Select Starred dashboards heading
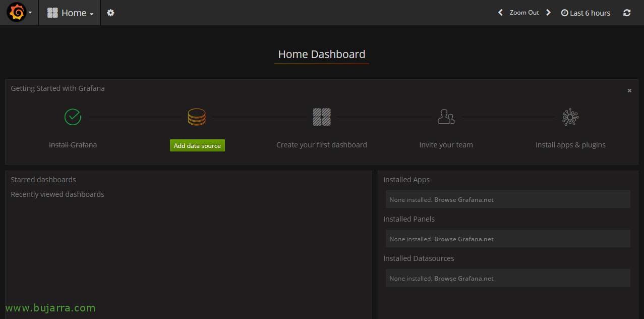This screenshot has height=319, width=644. [43, 180]
